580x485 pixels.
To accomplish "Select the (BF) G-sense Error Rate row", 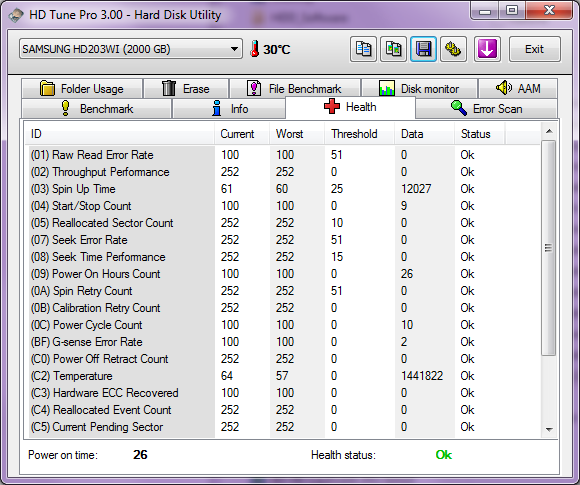I will pyautogui.click(x=282, y=342).
